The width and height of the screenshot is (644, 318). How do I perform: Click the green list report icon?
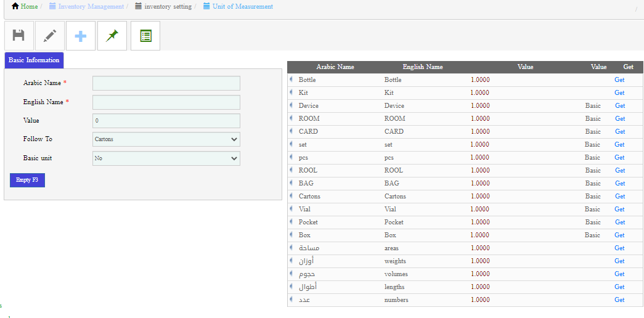[x=145, y=36]
